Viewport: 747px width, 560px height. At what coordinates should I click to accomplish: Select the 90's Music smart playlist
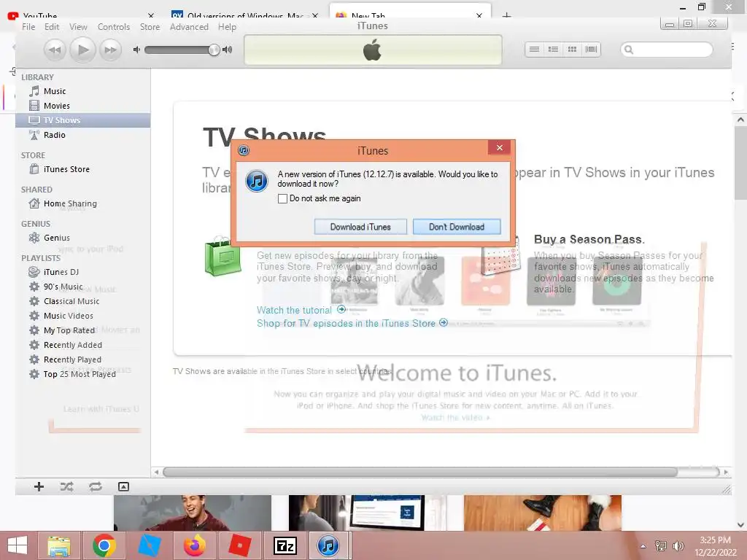(x=83, y=287)
